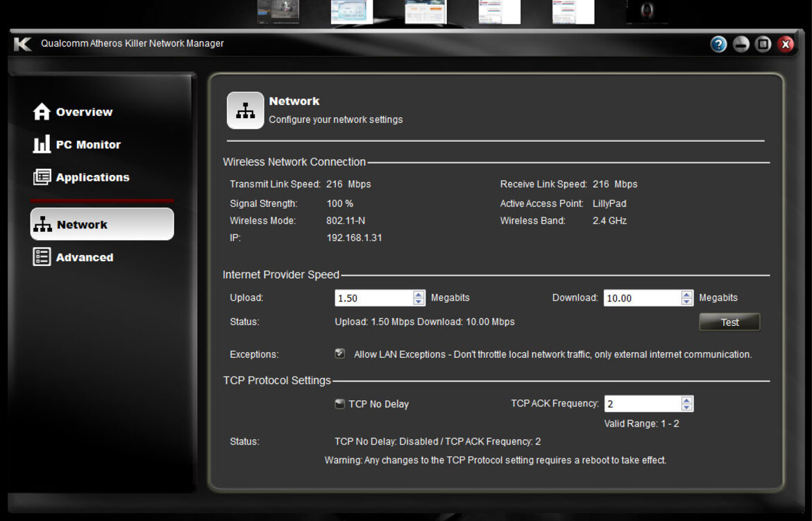
Task: Increase TCP ACK Frequency with up arrow
Action: (x=686, y=400)
